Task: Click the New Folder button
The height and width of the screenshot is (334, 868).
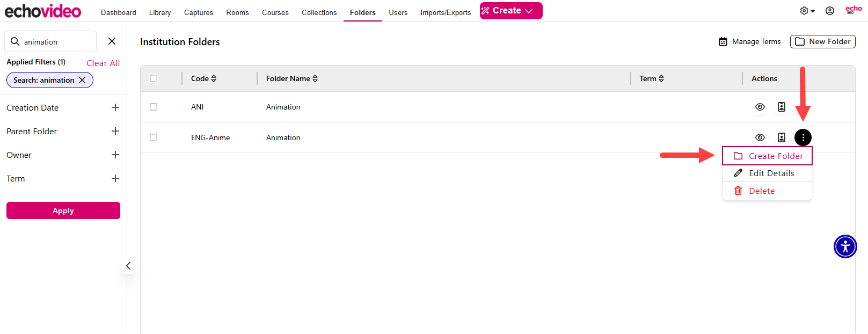Action: [823, 41]
